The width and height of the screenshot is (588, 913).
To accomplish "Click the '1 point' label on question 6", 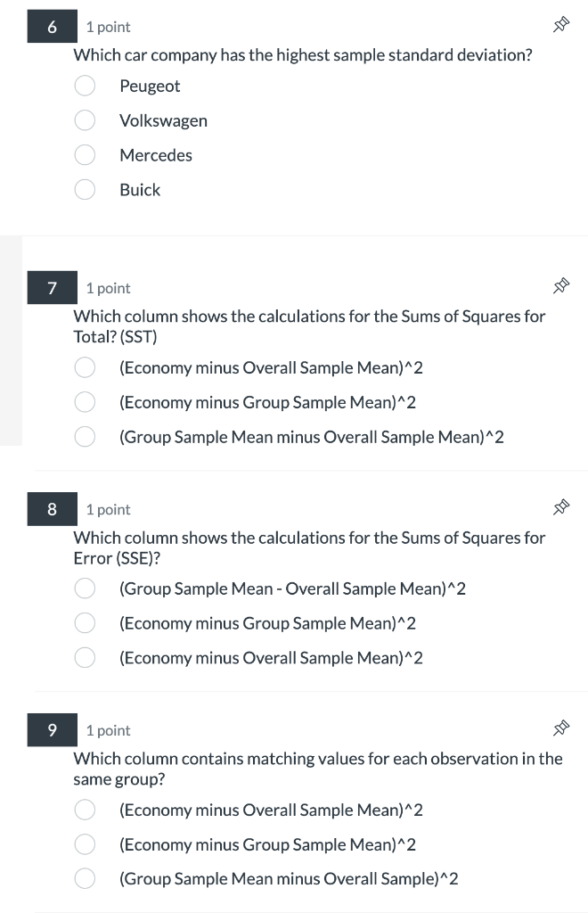I will click(x=107, y=27).
